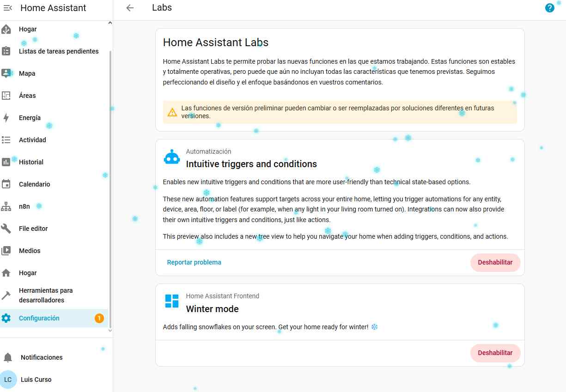Open help via the question mark icon
The image size is (566, 392).
coord(549,8)
